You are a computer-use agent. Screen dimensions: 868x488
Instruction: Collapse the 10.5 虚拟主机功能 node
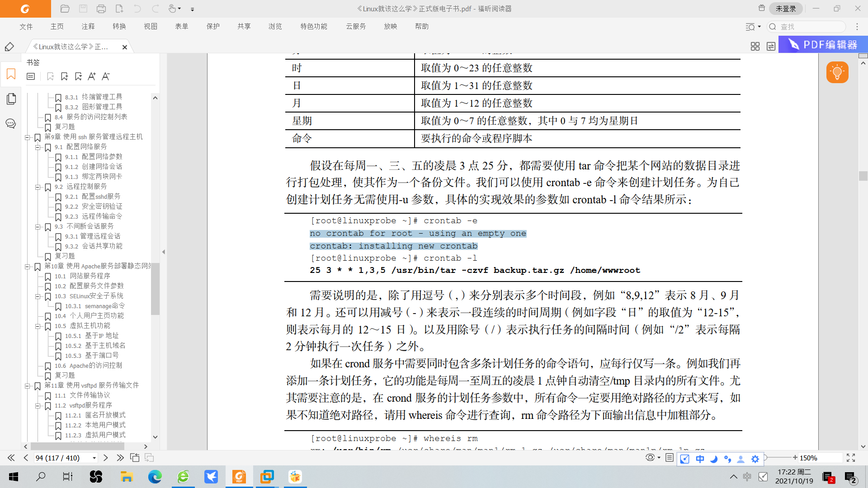coord(38,326)
